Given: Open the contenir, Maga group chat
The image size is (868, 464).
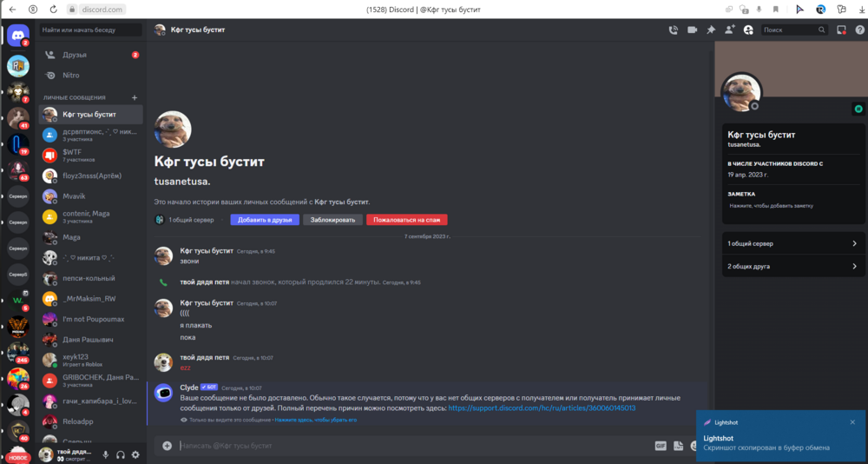Looking at the screenshot, I should 91,216.
